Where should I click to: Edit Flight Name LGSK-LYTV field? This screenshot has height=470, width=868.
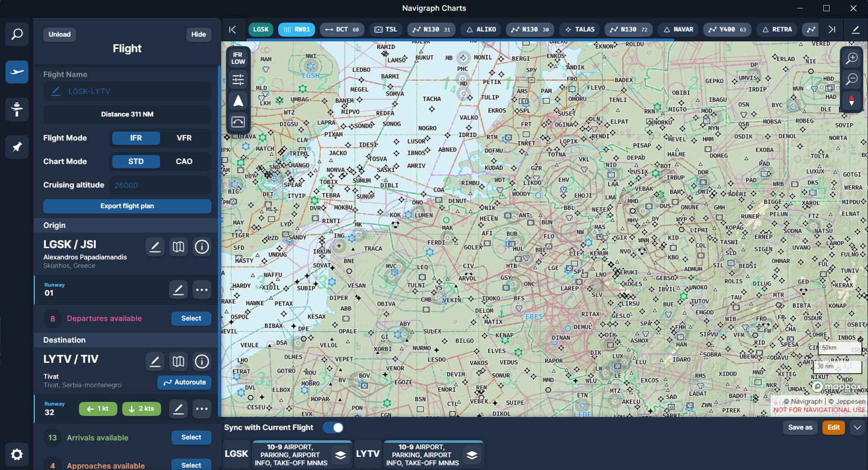tap(127, 91)
